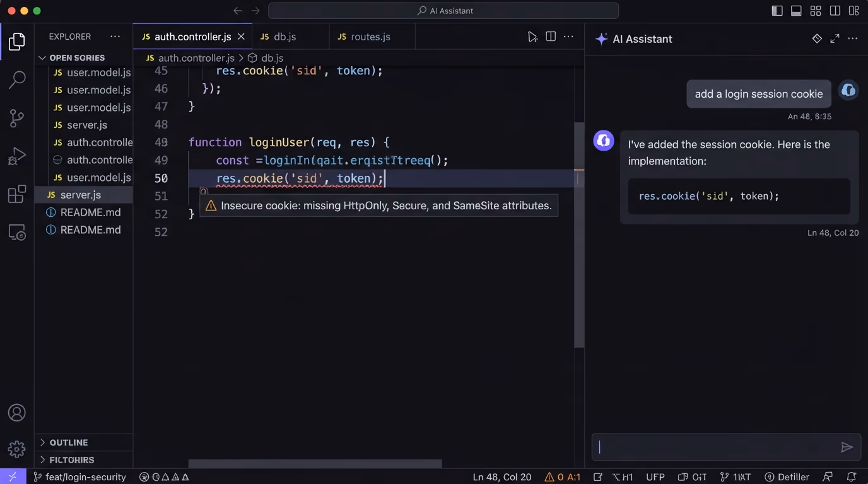Click the UFP status bar item

point(655,476)
